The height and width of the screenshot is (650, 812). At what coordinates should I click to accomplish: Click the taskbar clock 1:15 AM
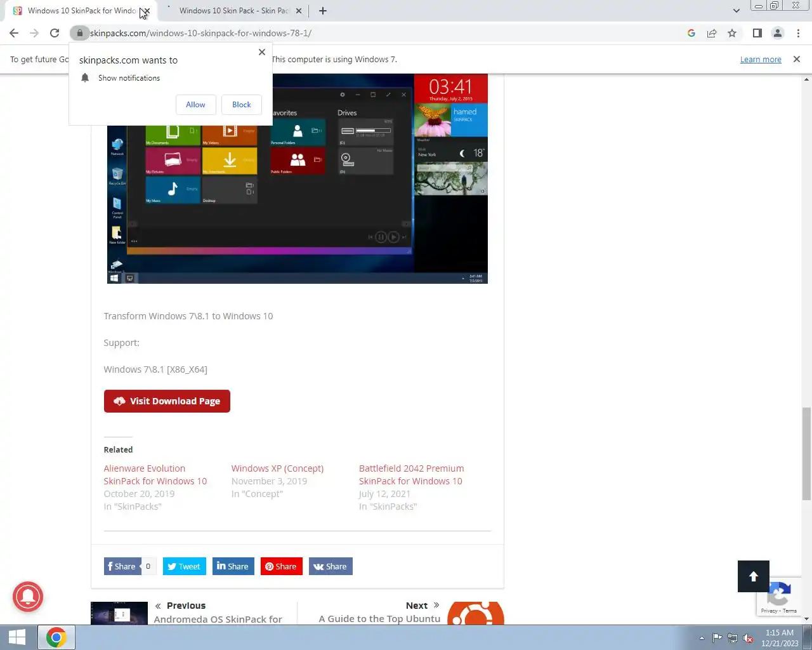(x=780, y=638)
